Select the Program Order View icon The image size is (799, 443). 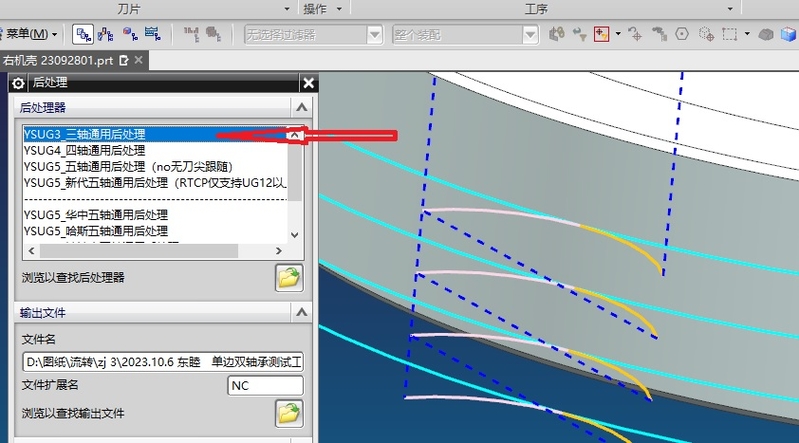tap(83, 34)
